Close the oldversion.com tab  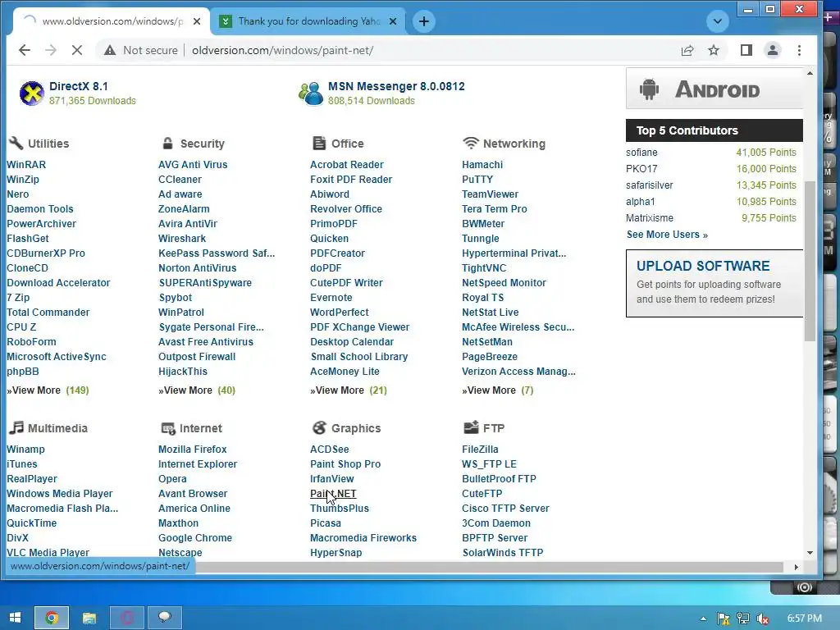pyautogui.click(x=197, y=21)
